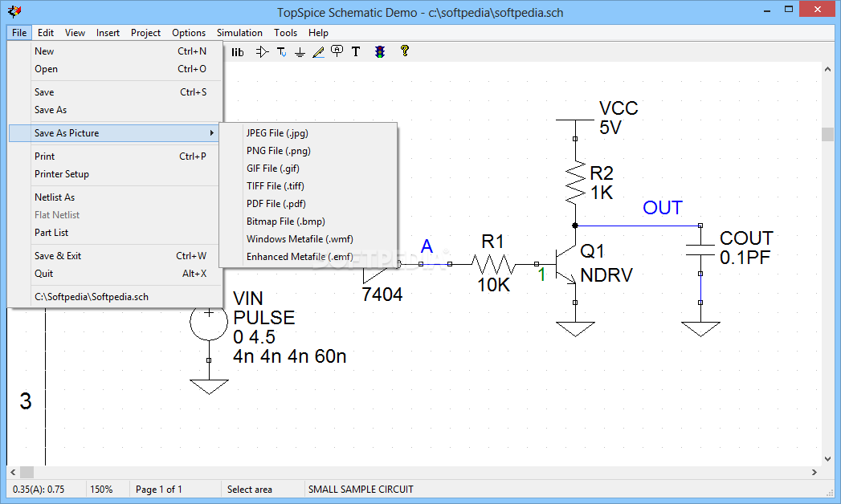Open the Project menu
Screen dimensions: 841x504
(146, 33)
